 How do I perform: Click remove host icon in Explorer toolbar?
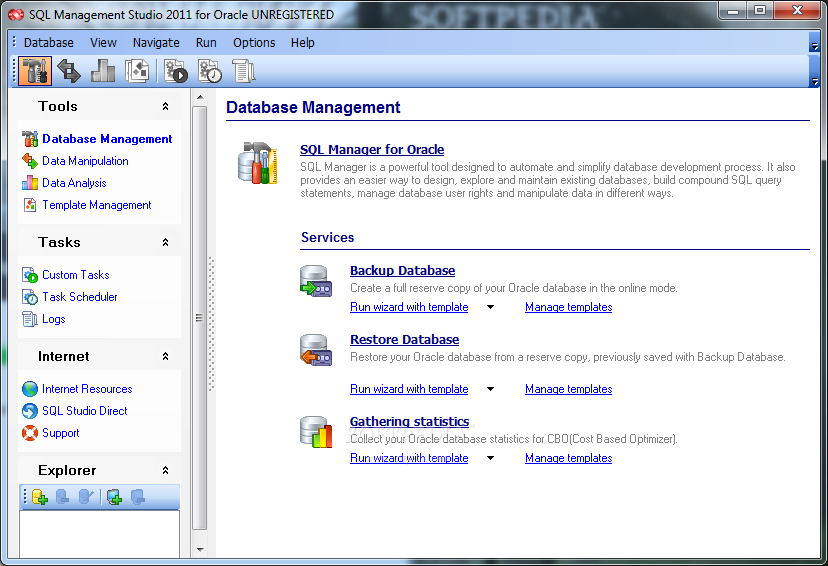coord(138,497)
